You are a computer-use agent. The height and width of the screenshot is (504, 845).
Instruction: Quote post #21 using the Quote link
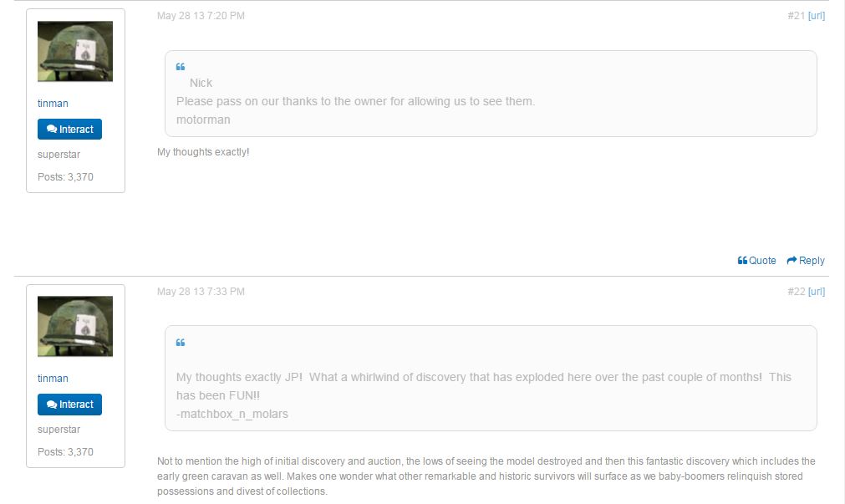click(757, 261)
